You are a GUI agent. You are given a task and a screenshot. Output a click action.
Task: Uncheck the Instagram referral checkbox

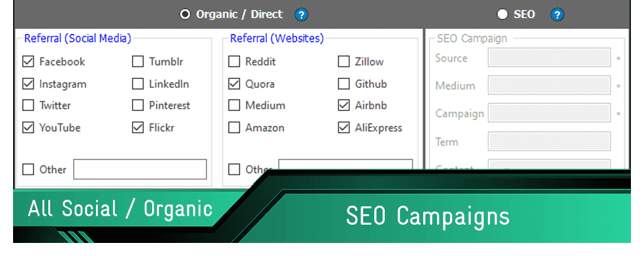(x=28, y=84)
